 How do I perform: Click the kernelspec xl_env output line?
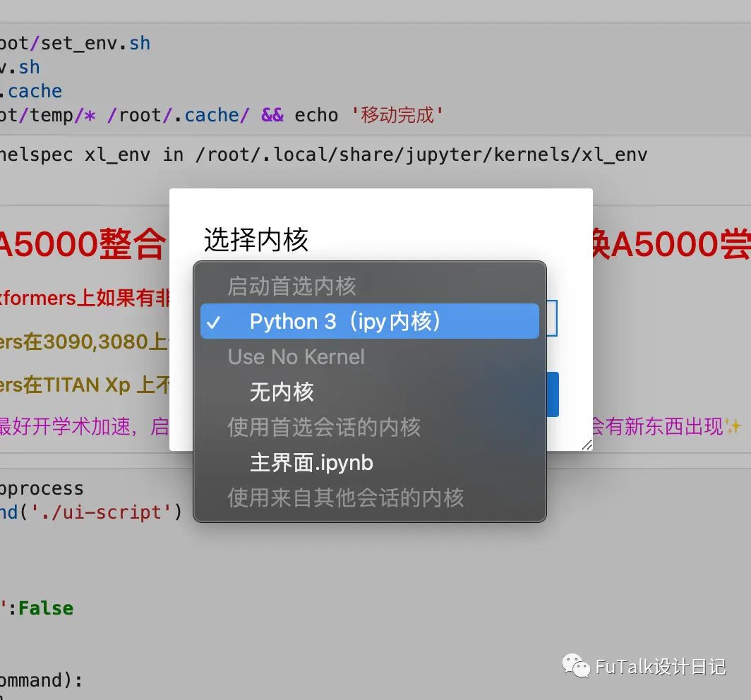(x=324, y=155)
